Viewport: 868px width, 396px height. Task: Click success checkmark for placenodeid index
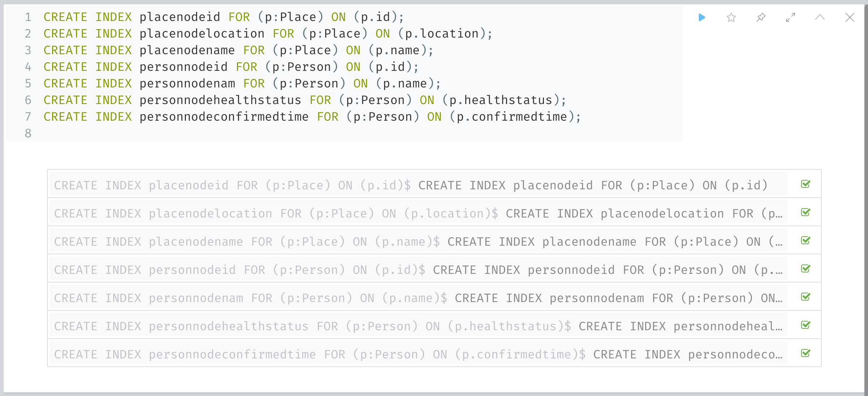pyautogui.click(x=805, y=184)
